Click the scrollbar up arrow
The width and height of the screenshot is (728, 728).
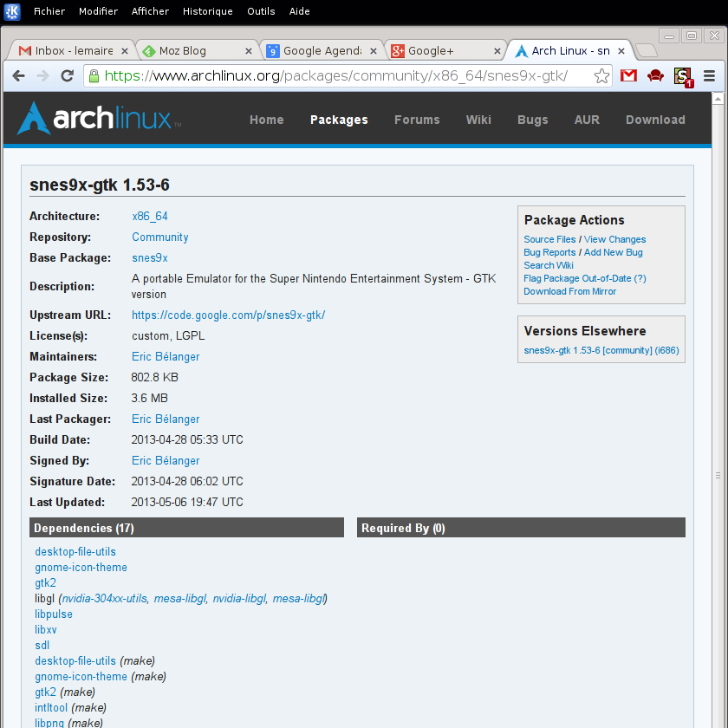pos(718,99)
